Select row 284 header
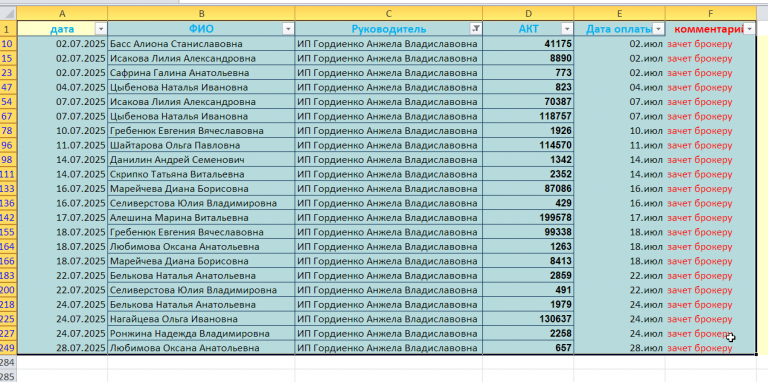768x382 pixels. [x=8, y=362]
